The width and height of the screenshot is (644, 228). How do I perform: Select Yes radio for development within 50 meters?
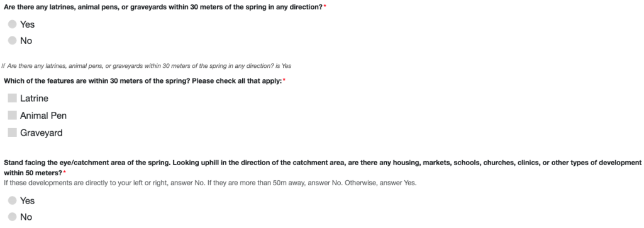click(x=13, y=200)
